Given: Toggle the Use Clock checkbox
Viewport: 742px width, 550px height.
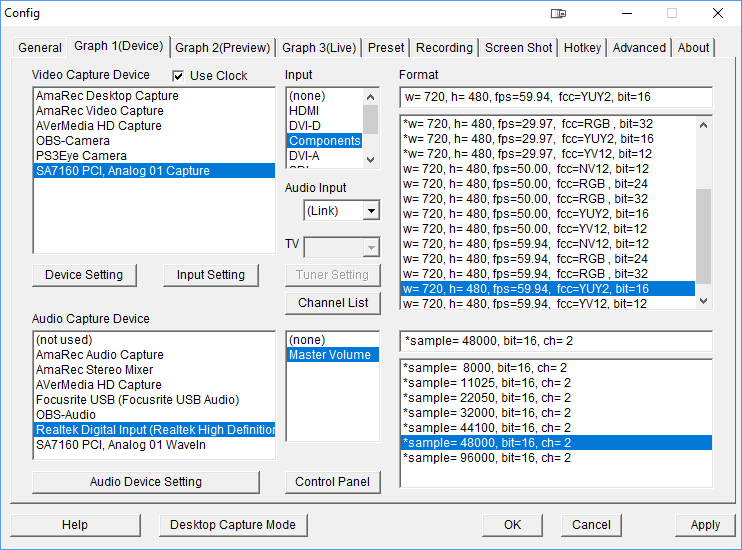Looking at the screenshot, I should 179,76.
